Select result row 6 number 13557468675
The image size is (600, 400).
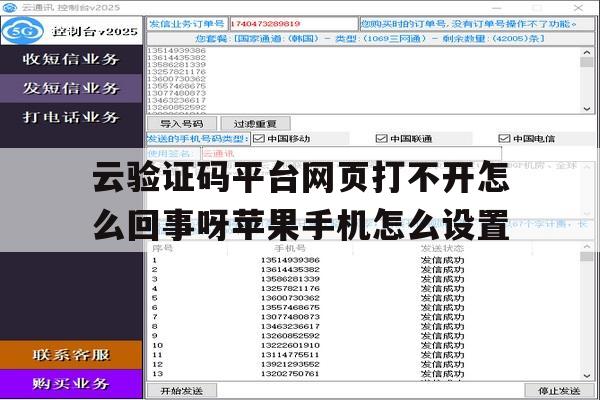(x=290, y=307)
